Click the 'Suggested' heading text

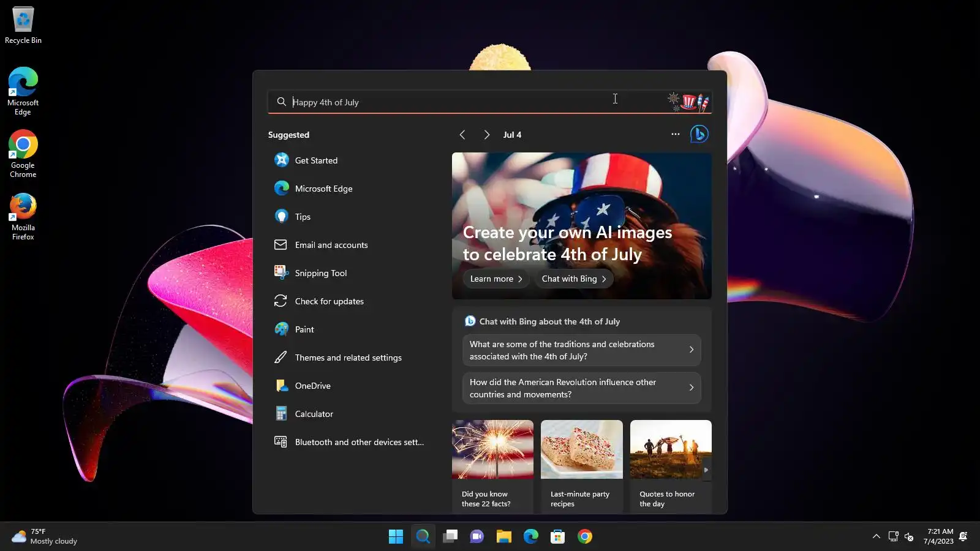(x=288, y=135)
